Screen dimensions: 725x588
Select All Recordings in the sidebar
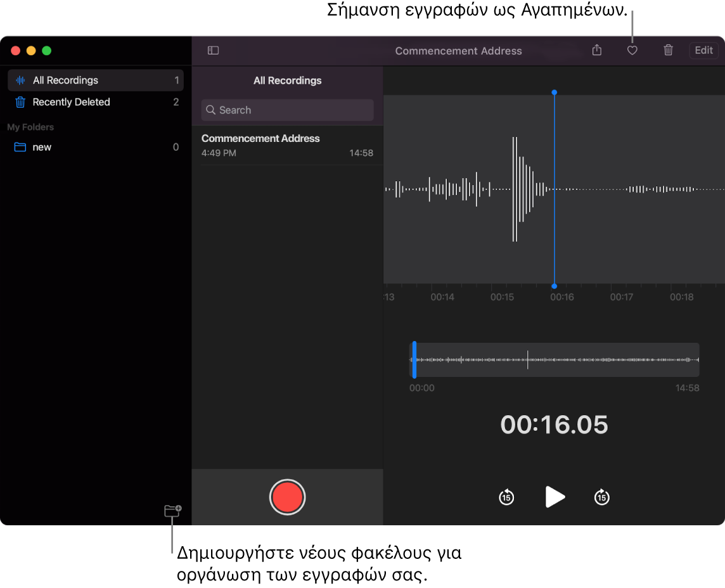[96, 80]
